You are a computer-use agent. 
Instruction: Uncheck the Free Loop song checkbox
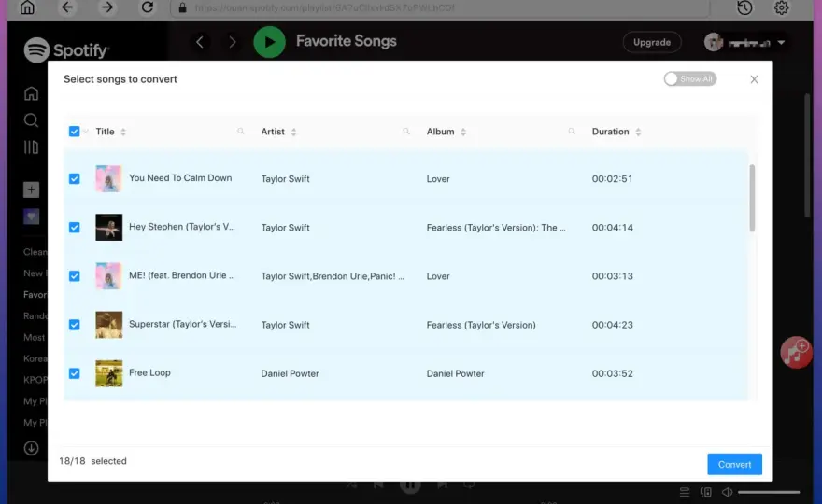[x=75, y=373]
